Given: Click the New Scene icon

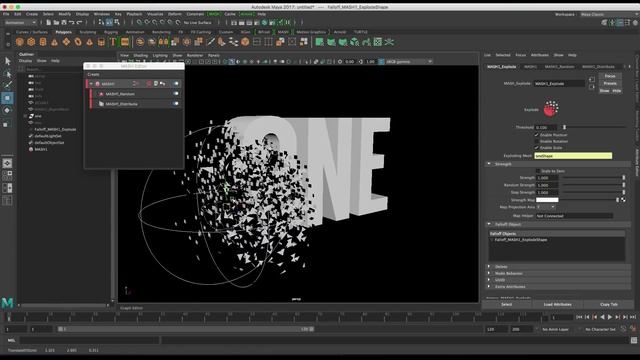Looking at the screenshot, I should (49, 22).
